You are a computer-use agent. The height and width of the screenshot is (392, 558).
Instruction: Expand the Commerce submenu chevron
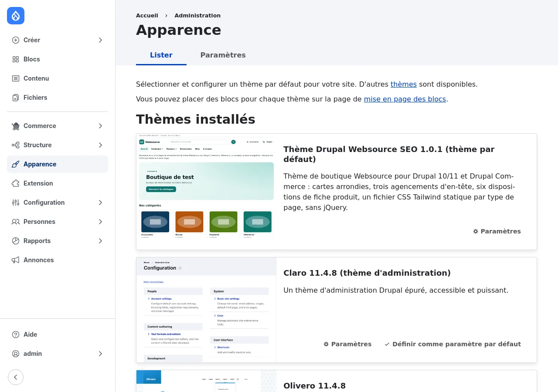coord(100,126)
